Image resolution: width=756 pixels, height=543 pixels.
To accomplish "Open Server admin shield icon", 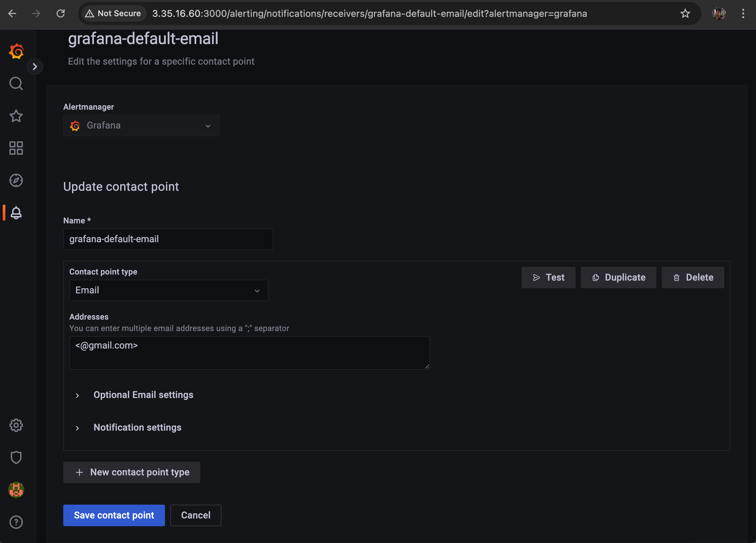I will pyautogui.click(x=16, y=458).
